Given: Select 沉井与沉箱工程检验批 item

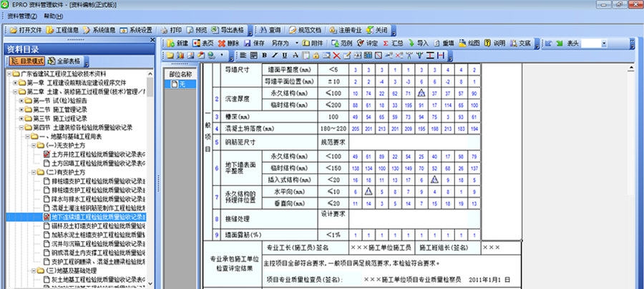Looking at the screenshot, I should 94,244.
